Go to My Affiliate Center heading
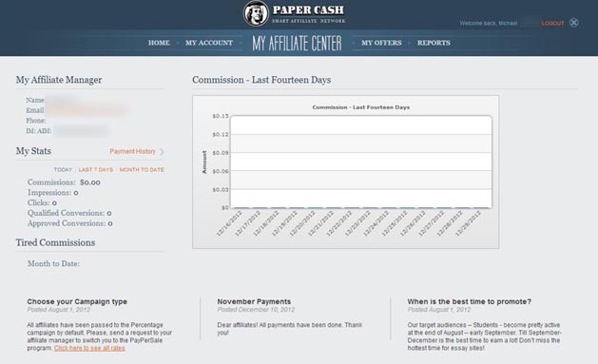The height and width of the screenshot is (364, 598). pyautogui.click(x=297, y=43)
